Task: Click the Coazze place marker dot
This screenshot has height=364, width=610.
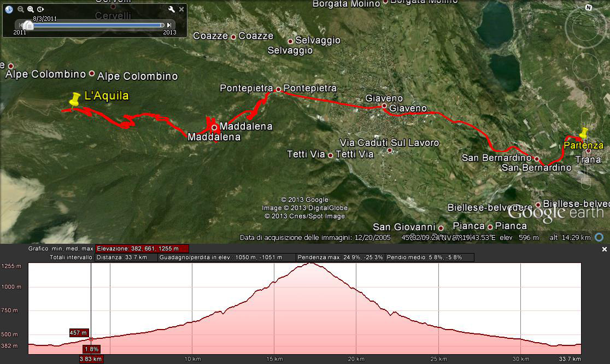Action: coord(233,37)
